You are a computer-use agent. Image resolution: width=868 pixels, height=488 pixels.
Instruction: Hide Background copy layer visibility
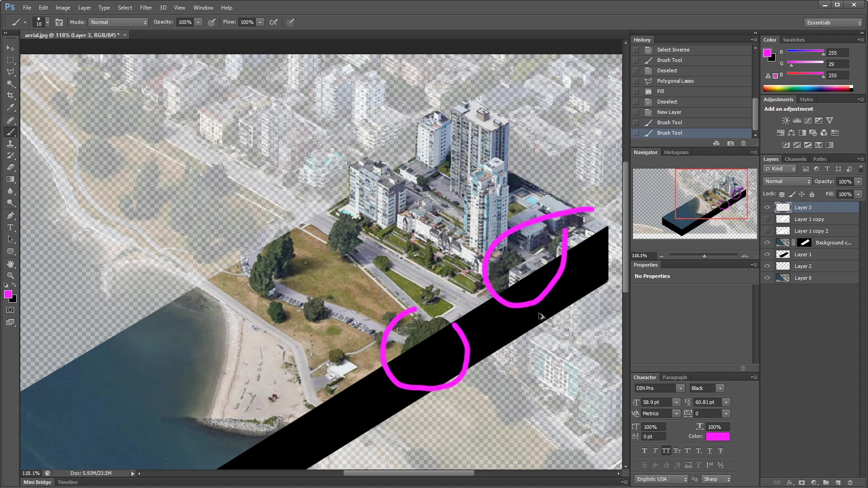[767, 243]
